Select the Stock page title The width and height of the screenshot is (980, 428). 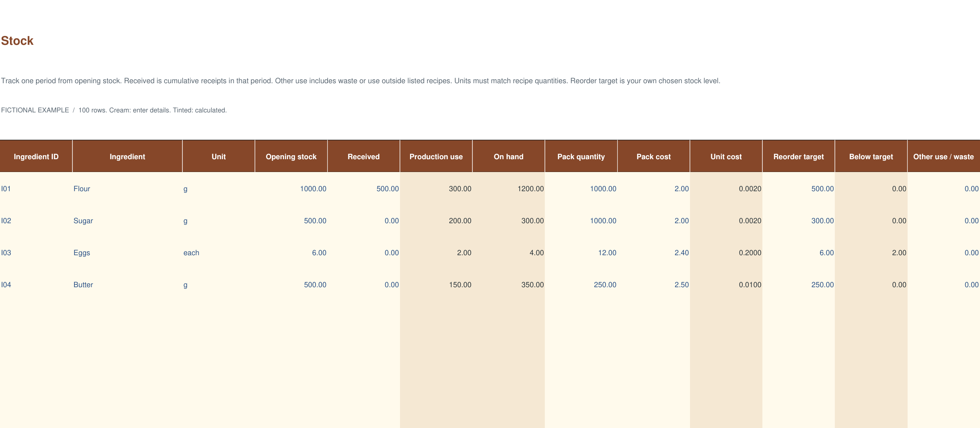(x=17, y=41)
